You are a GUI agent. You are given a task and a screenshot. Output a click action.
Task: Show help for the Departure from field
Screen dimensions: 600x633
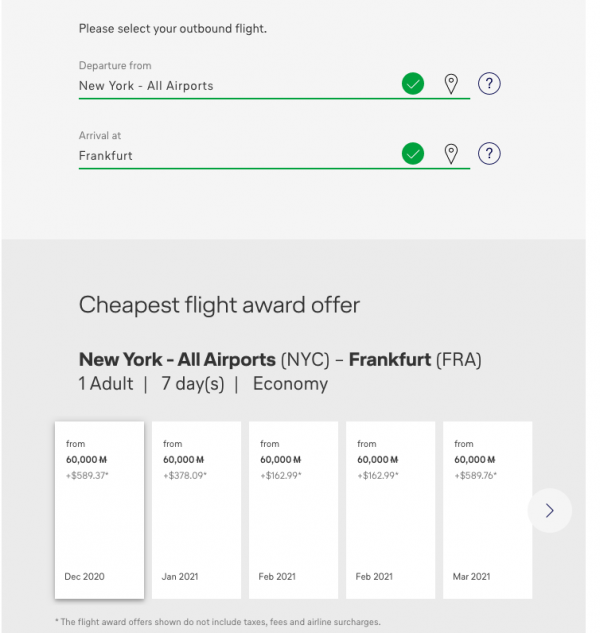coord(488,84)
